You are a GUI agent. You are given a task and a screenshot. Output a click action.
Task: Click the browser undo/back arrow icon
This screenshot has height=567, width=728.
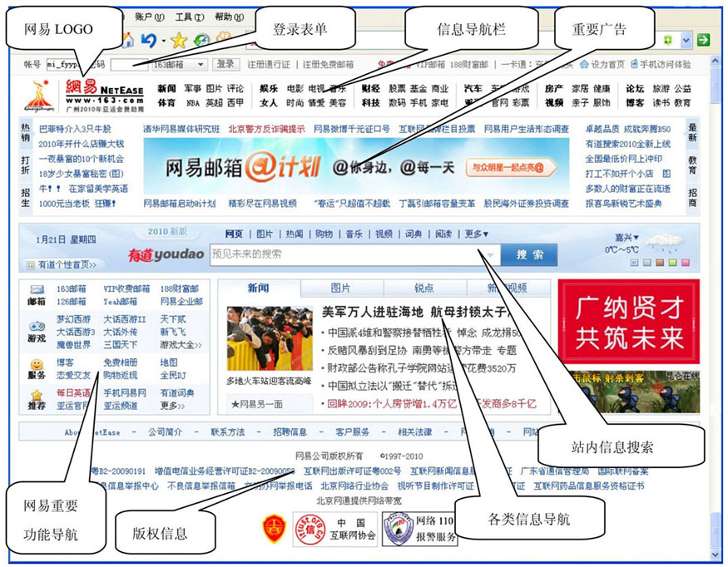pyautogui.click(x=149, y=41)
